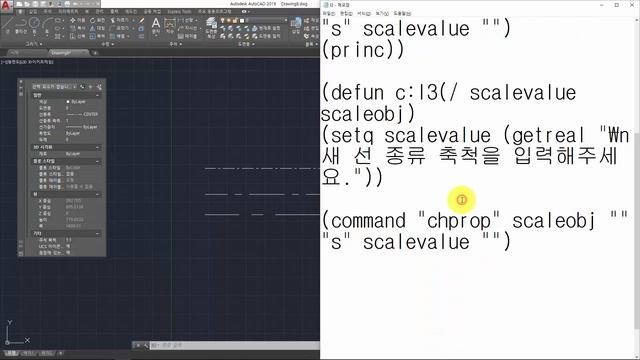The width and height of the screenshot is (640, 360).
Task: Open the Edit menu in Notepad
Action: [x=347, y=13]
